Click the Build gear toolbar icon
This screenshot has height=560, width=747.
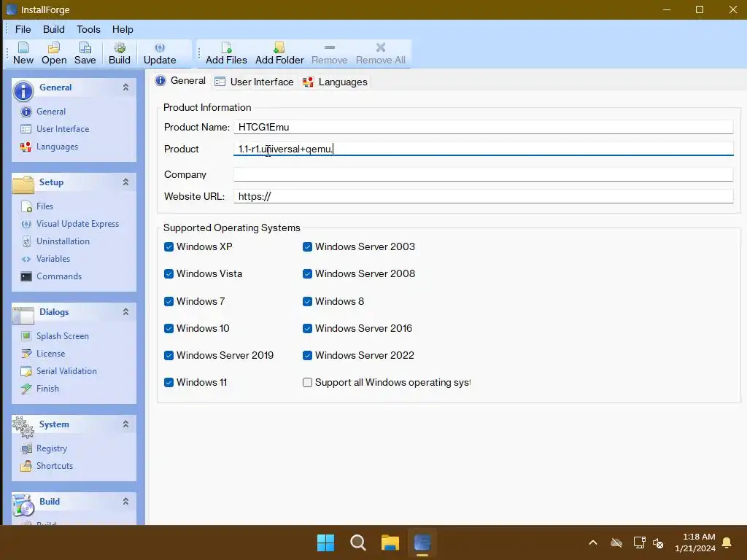119,52
